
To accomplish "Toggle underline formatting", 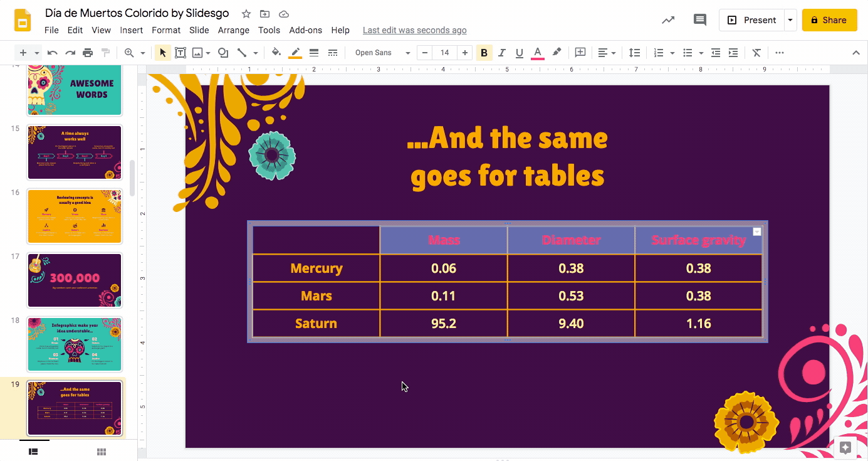I will pyautogui.click(x=519, y=53).
